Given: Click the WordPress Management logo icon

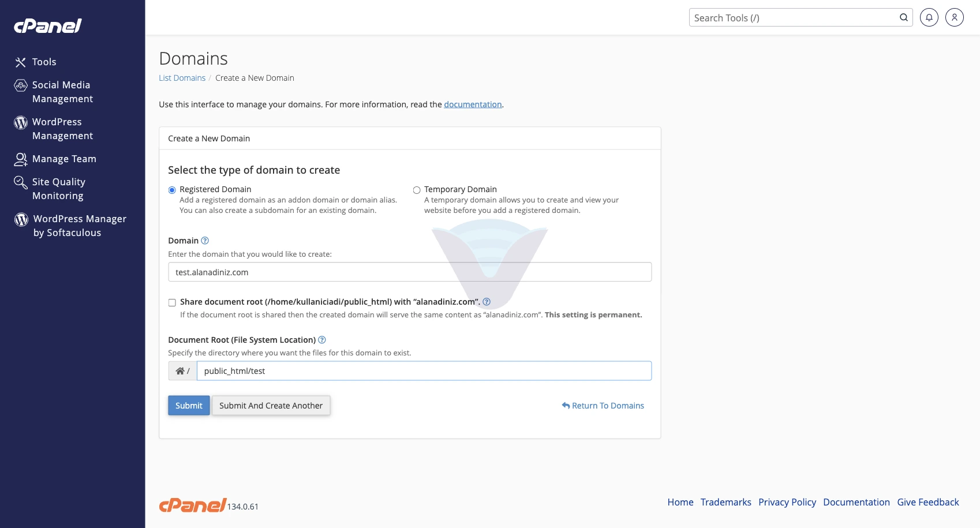Looking at the screenshot, I should (x=21, y=122).
